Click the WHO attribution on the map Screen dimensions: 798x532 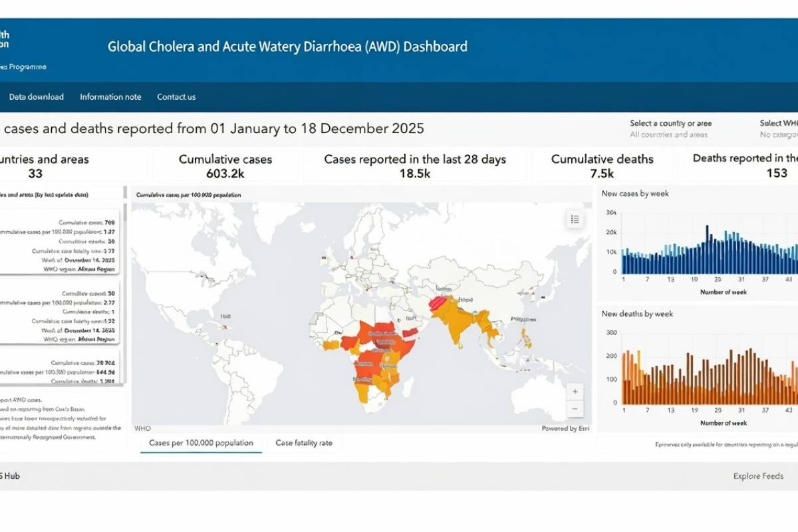click(141, 429)
